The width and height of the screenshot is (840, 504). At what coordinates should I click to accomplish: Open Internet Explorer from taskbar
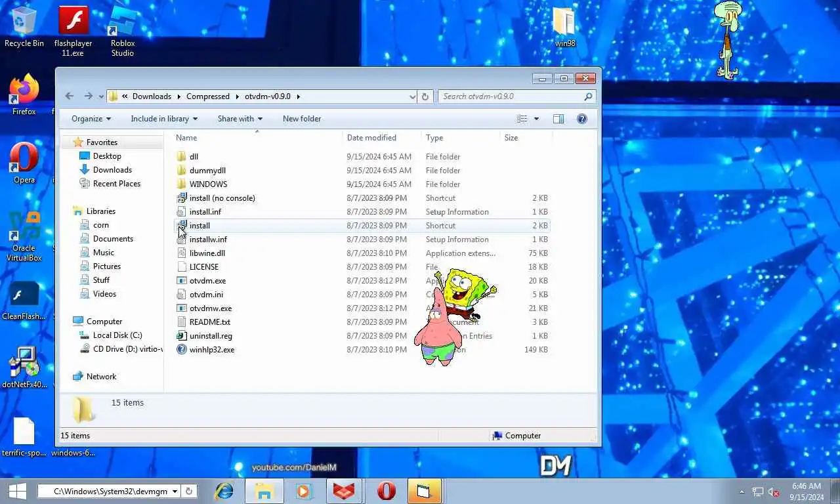click(x=224, y=491)
